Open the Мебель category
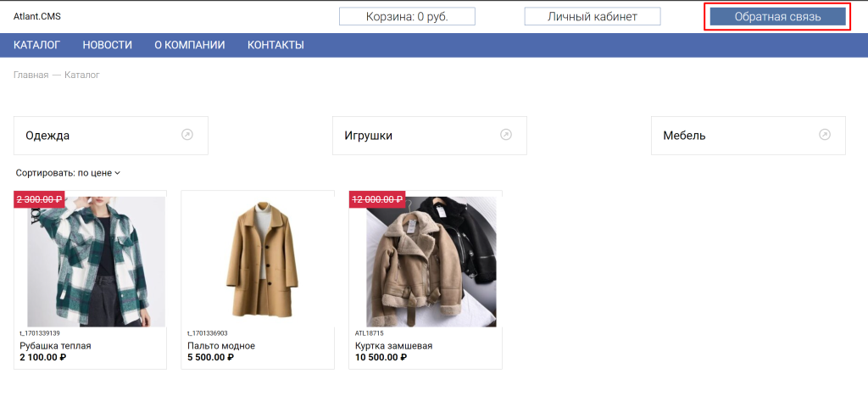 point(748,136)
